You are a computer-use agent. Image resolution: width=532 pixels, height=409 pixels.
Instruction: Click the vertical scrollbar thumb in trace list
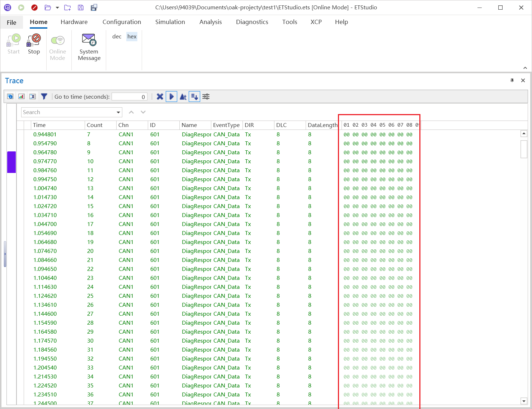pyautogui.click(x=524, y=149)
